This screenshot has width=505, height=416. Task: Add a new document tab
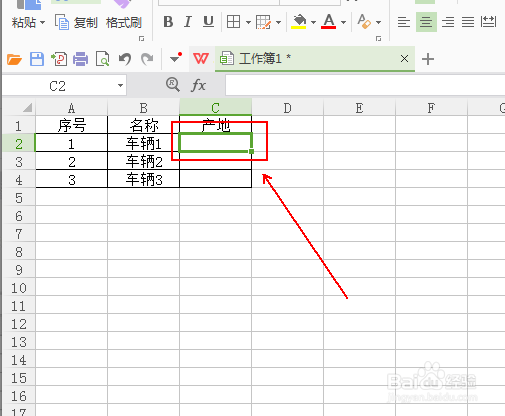428,59
